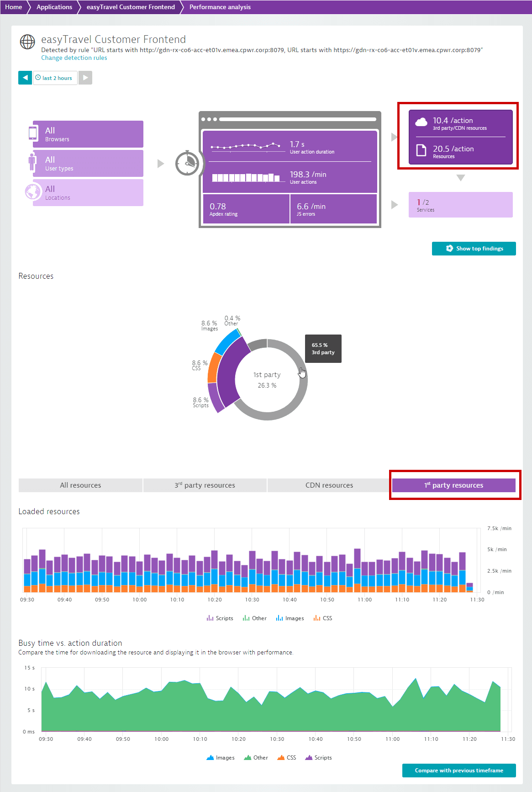Open the 6.6 /min JS errors tile
The width and height of the screenshot is (532, 792).
pyautogui.click(x=333, y=209)
